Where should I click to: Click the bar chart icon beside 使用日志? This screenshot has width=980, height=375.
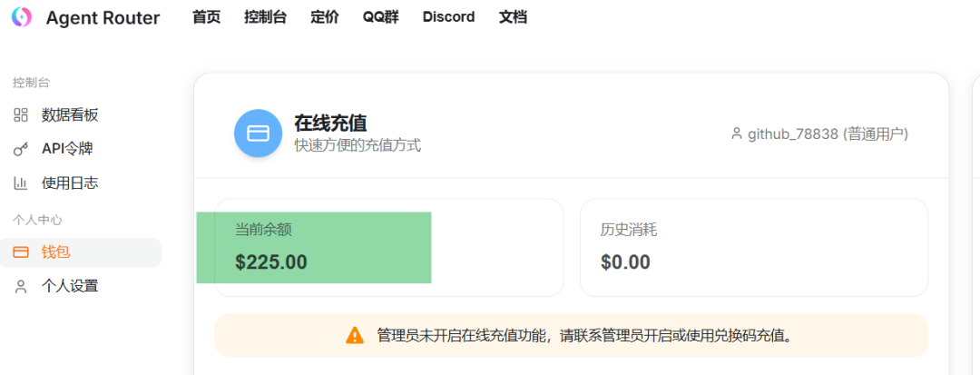[x=21, y=183]
